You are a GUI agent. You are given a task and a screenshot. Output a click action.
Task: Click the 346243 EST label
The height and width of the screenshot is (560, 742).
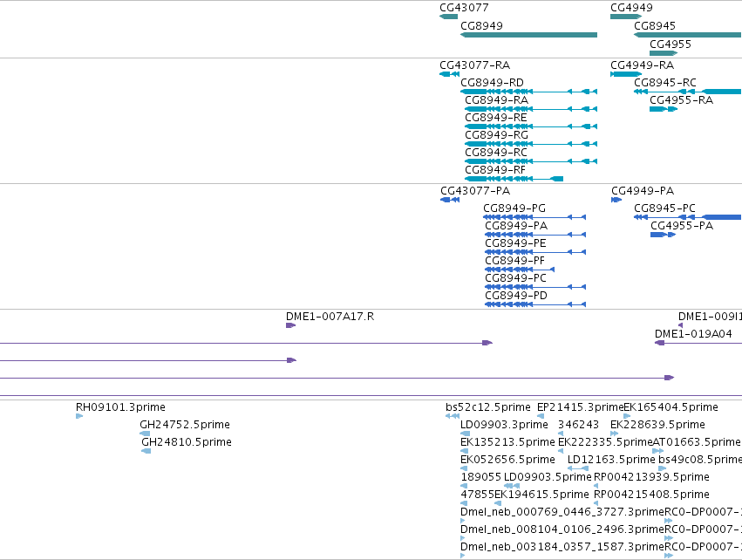click(x=578, y=425)
